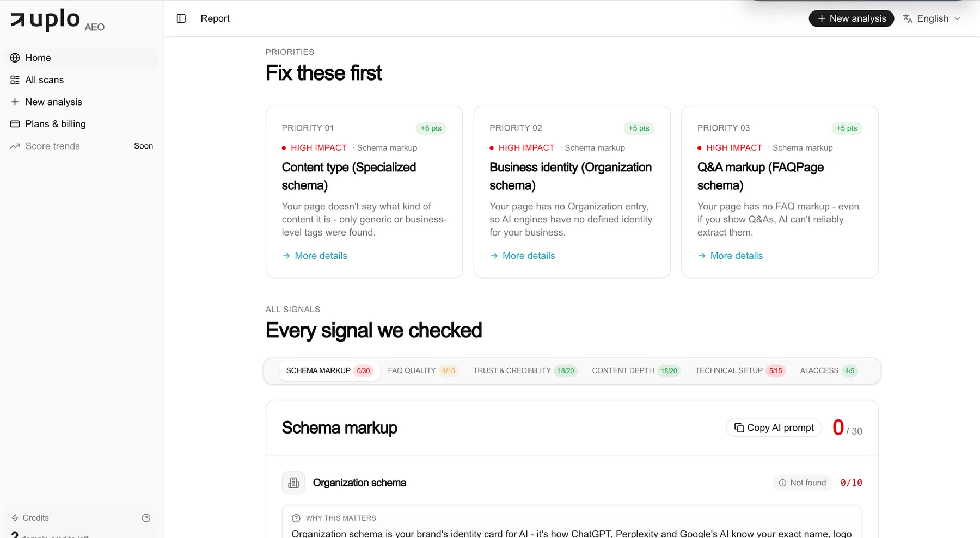
Task: Click the uplo AEO logo
Action: click(x=57, y=20)
